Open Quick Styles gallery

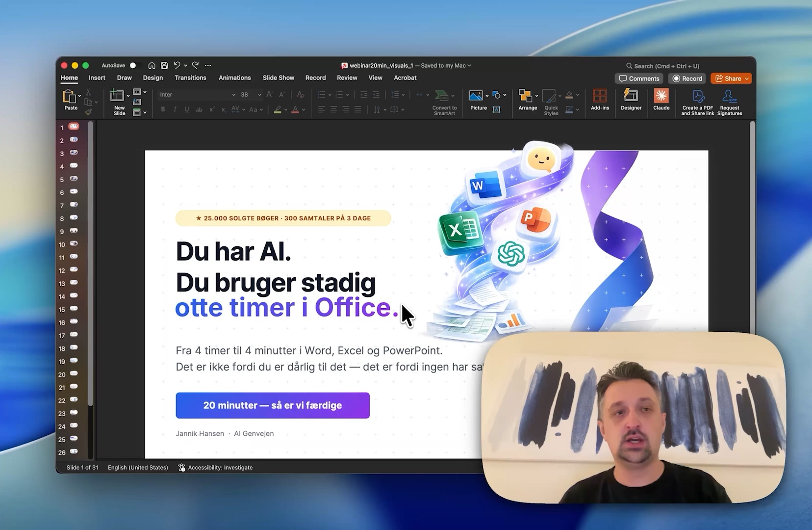point(551,103)
